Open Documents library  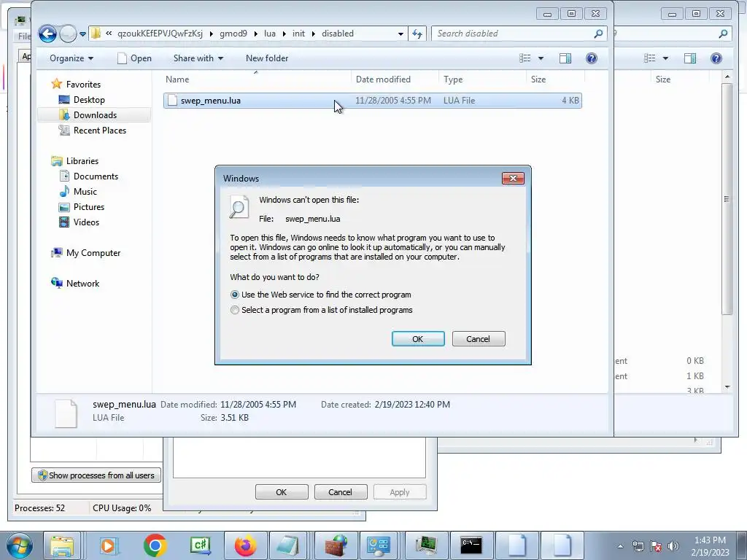click(96, 176)
